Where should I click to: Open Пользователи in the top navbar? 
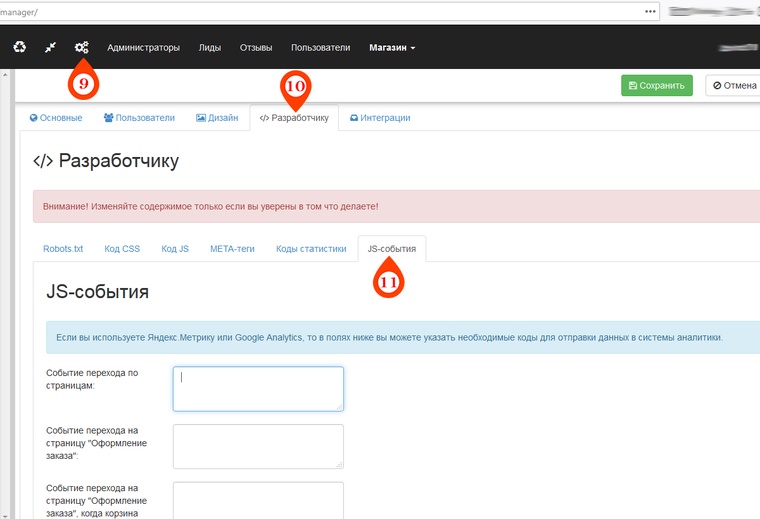coord(320,47)
